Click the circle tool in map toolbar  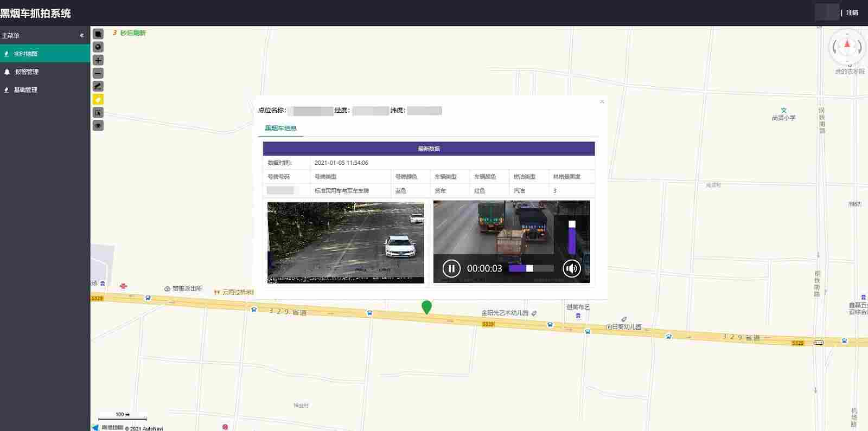click(x=98, y=47)
